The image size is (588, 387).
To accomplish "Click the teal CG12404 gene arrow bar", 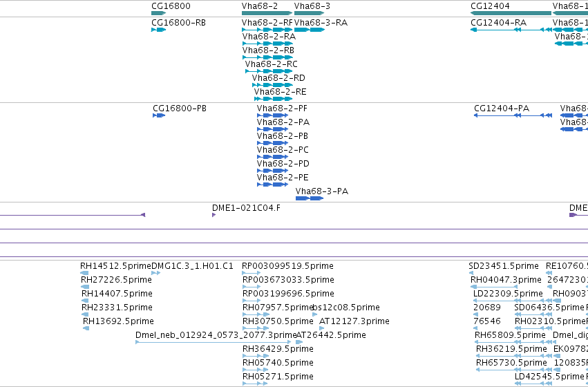I will point(511,13).
